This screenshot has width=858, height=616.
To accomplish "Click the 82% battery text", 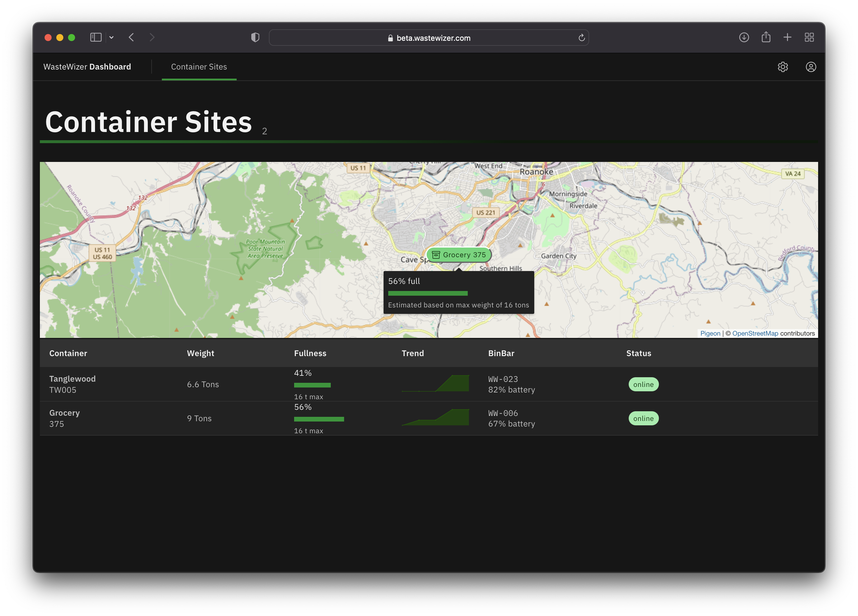I will [x=511, y=390].
